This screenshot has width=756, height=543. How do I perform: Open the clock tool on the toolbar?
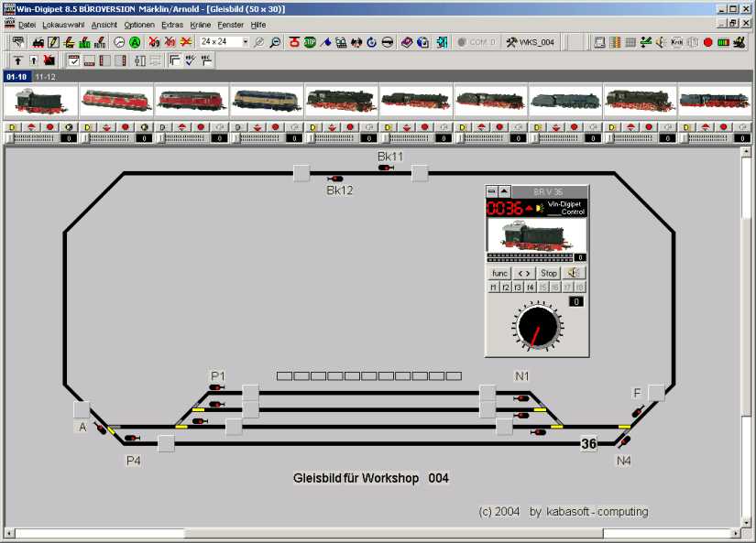pos(118,41)
